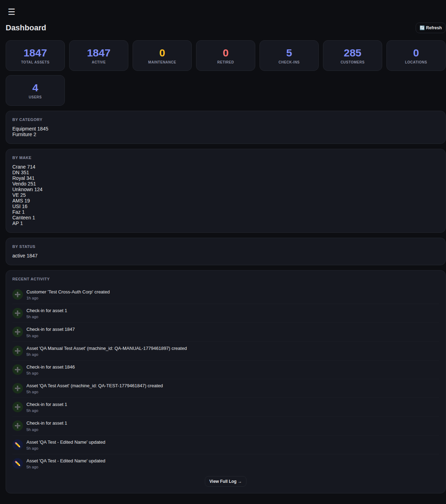The image size is (446, 504).
Task: Click 'Unknown 124' make row
Action: [28, 189]
